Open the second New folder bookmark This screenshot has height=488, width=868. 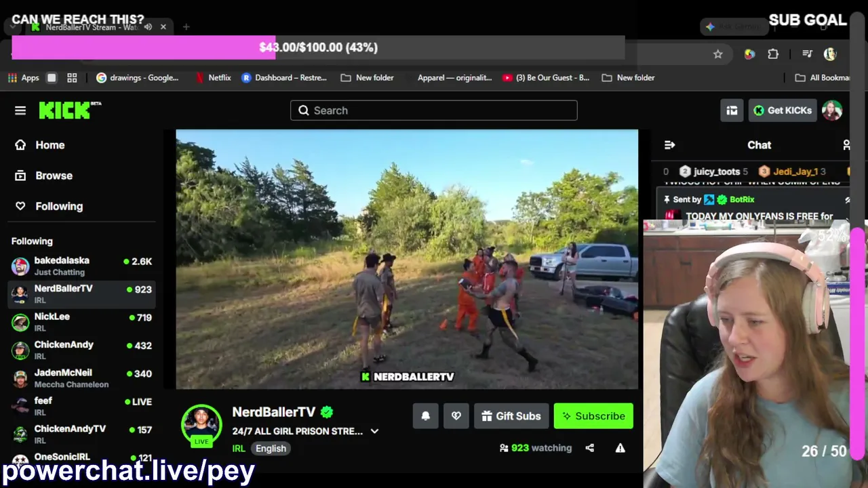628,78
